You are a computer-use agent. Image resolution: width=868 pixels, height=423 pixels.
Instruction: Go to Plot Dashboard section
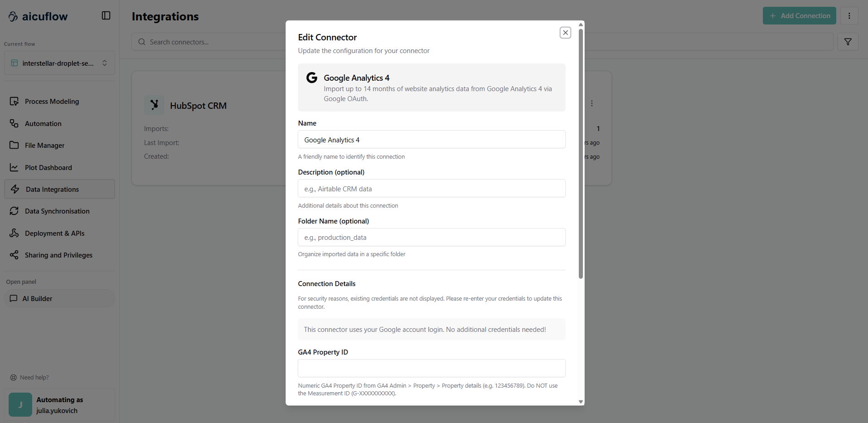coord(48,168)
